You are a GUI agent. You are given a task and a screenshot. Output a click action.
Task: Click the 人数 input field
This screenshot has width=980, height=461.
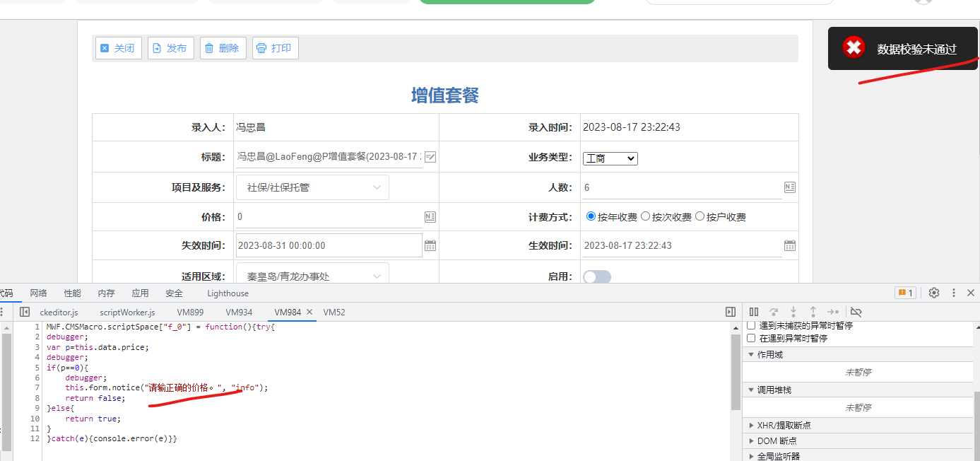pyautogui.click(x=683, y=187)
